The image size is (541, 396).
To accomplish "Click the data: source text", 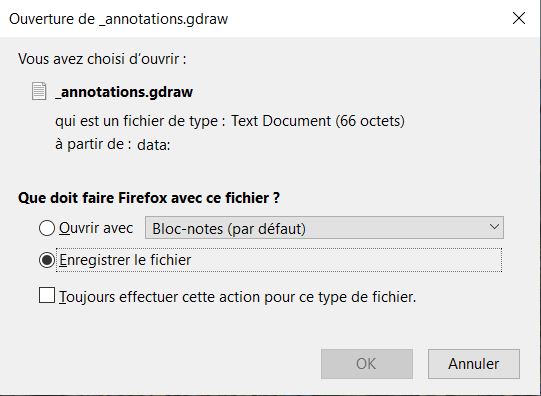I will [x=154, y=145].
